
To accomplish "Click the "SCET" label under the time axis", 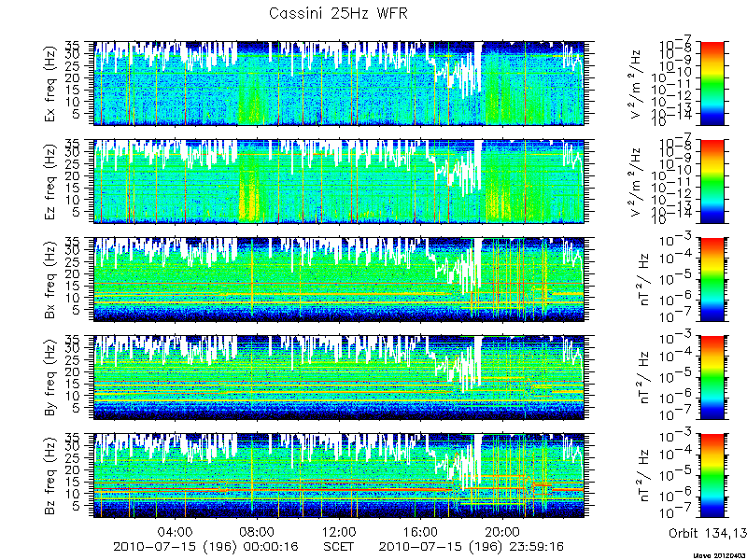I will pyautogui.click(x=339, y=547).
